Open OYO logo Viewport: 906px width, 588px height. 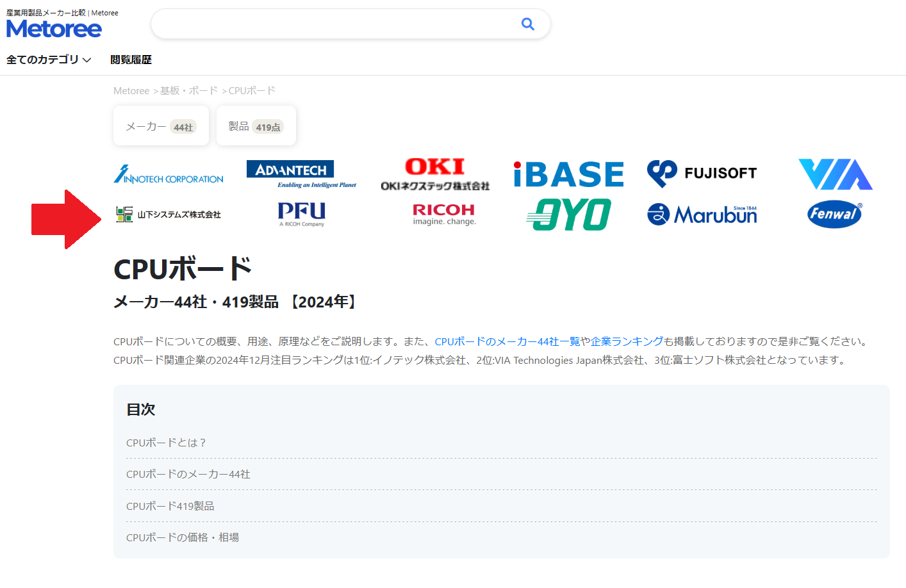[x=569, y=215]
